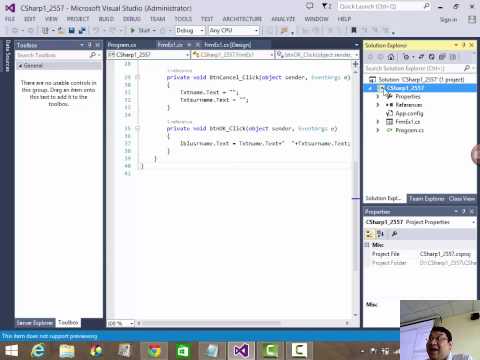Screen dimensions: 480x360
Task: Click the feedback chat icon in title bar
Action: (310, 6)
